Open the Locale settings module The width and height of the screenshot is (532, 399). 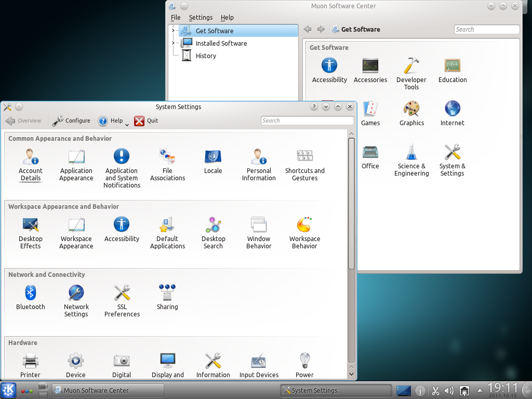213,162
